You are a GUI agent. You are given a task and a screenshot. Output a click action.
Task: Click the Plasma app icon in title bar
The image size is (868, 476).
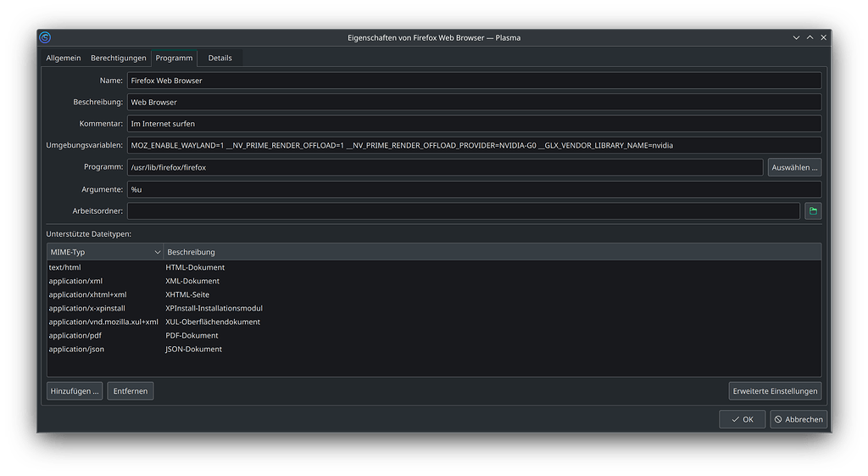45,37
